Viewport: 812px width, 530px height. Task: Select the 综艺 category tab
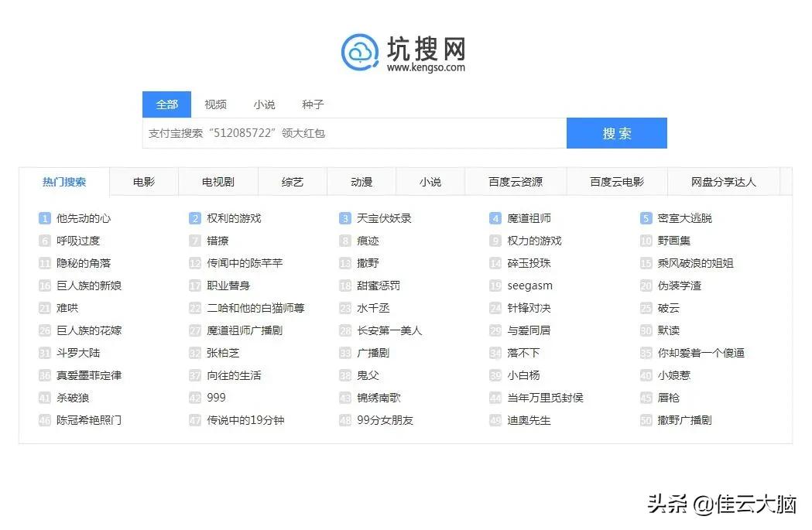point(292,181)
